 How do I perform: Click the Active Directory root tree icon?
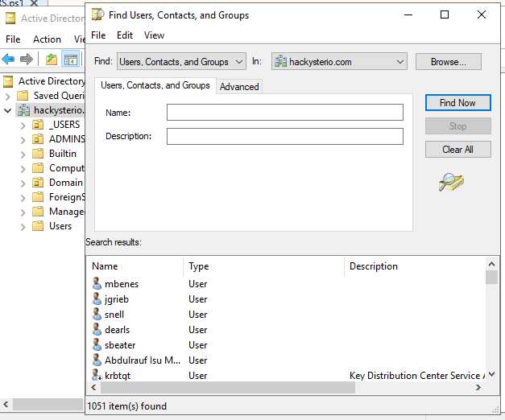coord(9,81)
